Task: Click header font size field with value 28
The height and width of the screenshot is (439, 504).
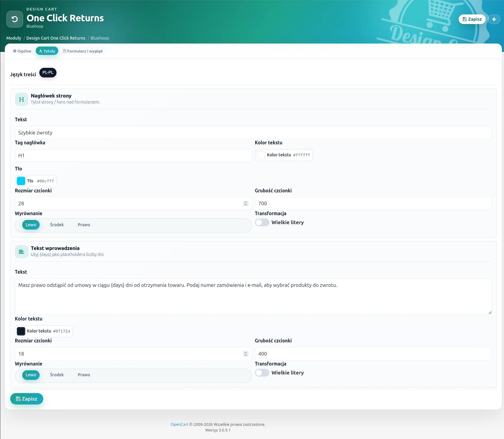Action: tap(133, 203)
